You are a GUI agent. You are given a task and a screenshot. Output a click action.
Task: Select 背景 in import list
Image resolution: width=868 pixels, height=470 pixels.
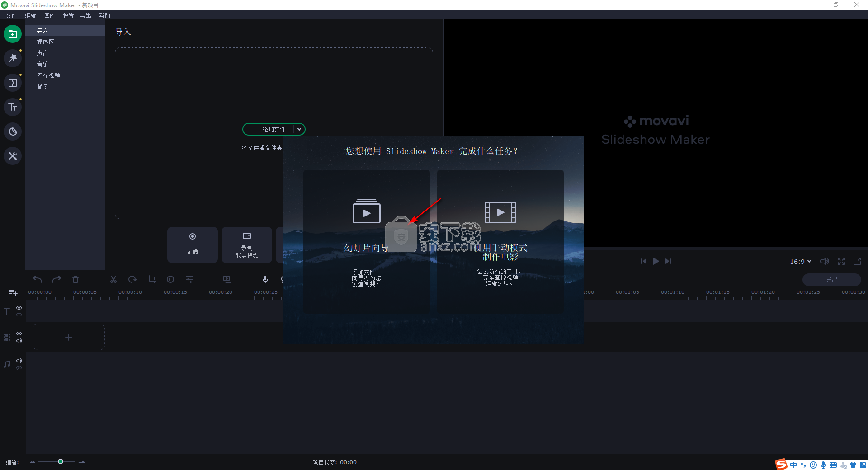[65, 87]
